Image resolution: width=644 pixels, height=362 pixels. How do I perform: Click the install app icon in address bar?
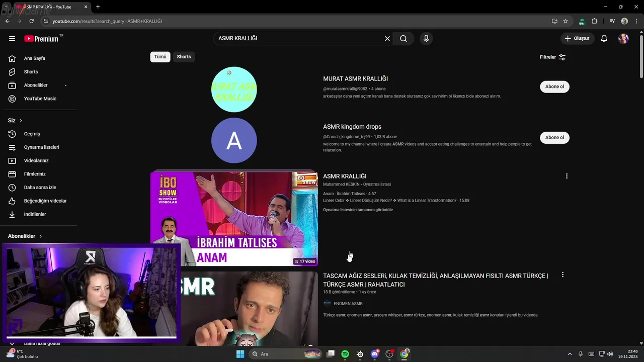click(x=554, y=21)
